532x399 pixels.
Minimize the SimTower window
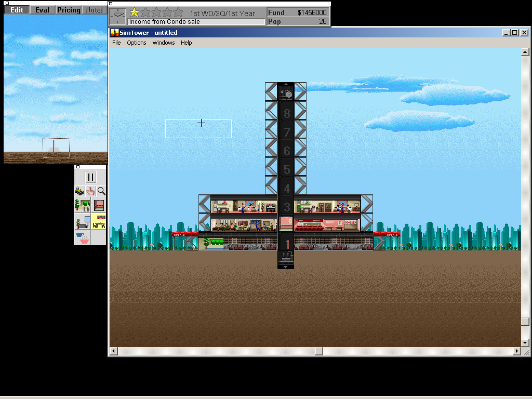pos(506,33)
